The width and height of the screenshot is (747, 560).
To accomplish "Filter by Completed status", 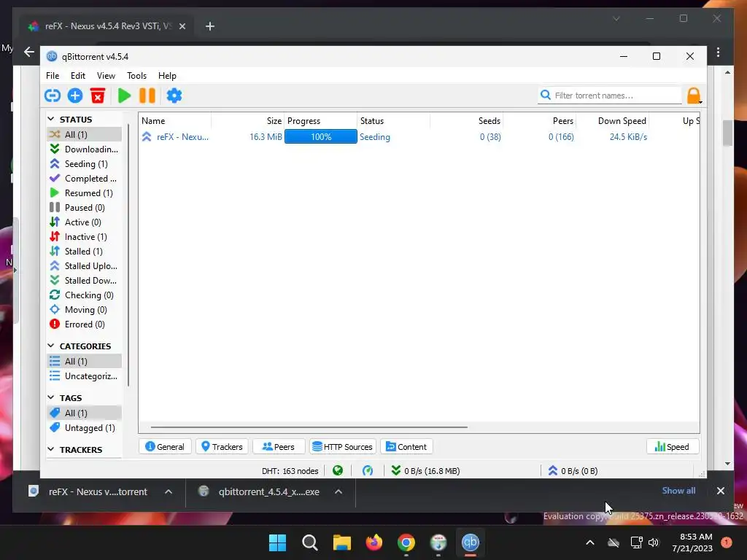I will tap(85, 179).
